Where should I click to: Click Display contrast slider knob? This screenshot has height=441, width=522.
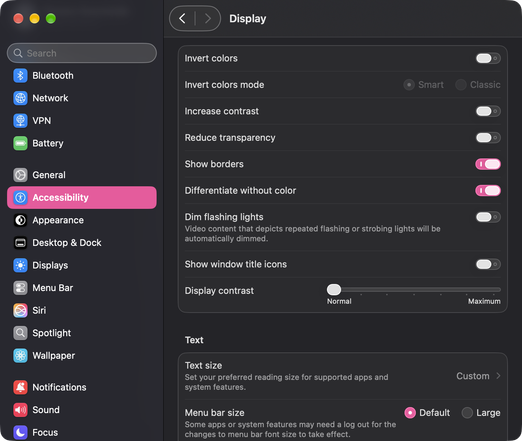334,290
